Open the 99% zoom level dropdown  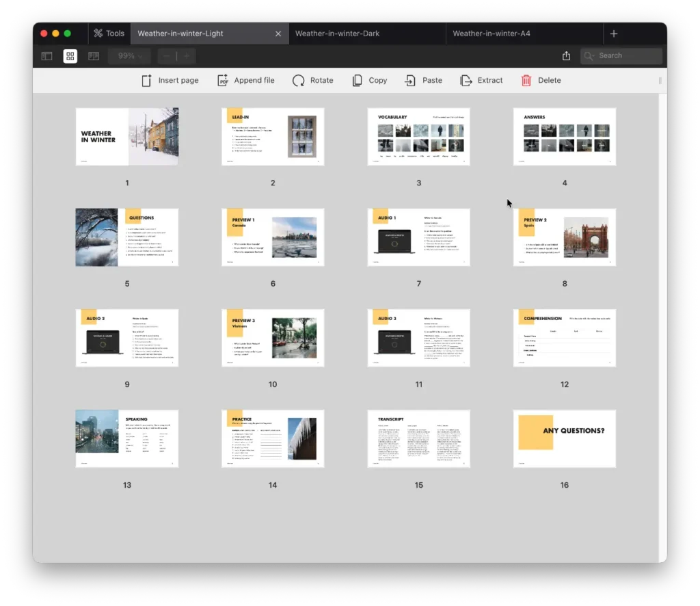(x=130, y=56)
